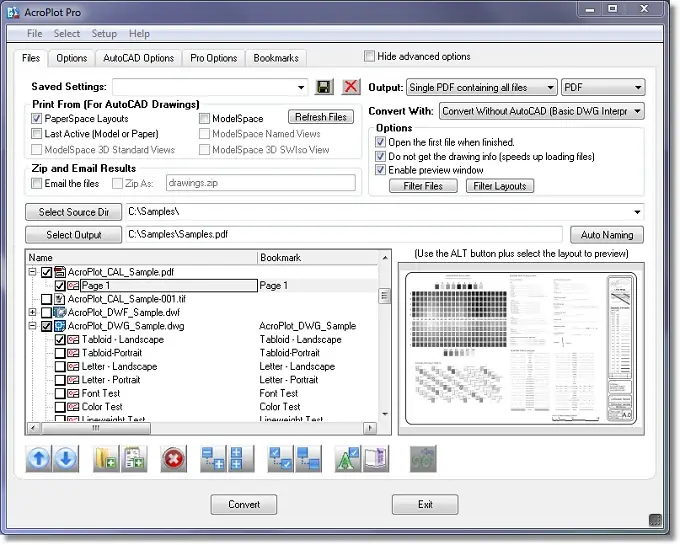Disable Enable preview window checkbox
This screenshot has height=545, width=680.
[380, 170]
